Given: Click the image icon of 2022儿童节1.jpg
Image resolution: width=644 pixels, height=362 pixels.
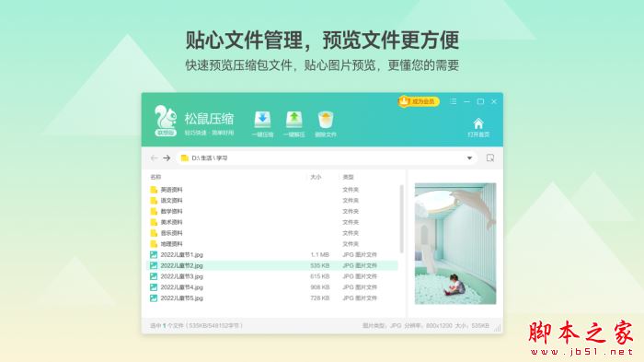Looking at the screenshot, I should 154,254.
